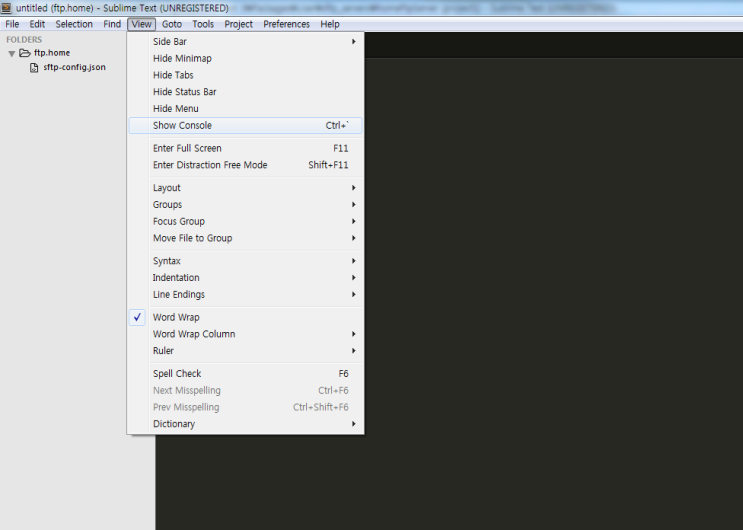
Task: Choose Hide Tabs
Action: point(245,75)
